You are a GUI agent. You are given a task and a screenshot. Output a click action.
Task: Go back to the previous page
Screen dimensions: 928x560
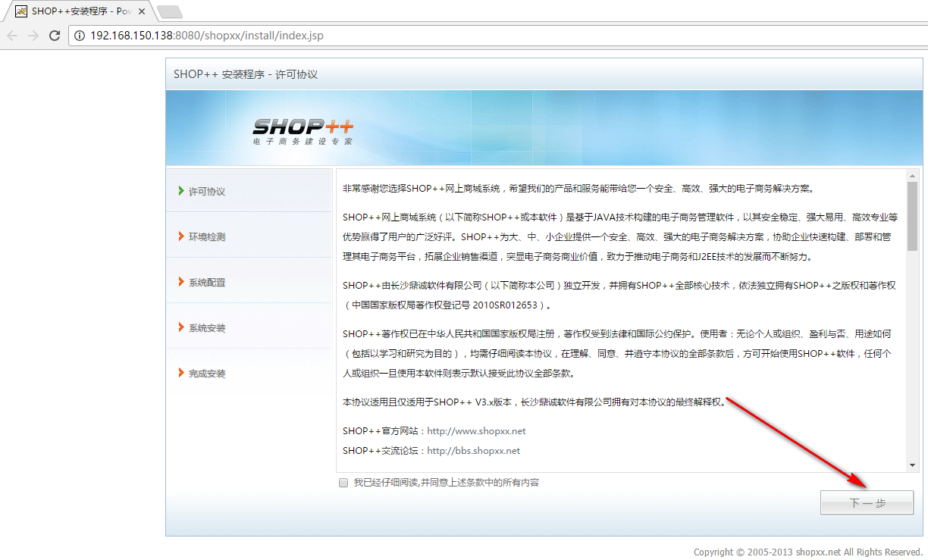point(13,36)
